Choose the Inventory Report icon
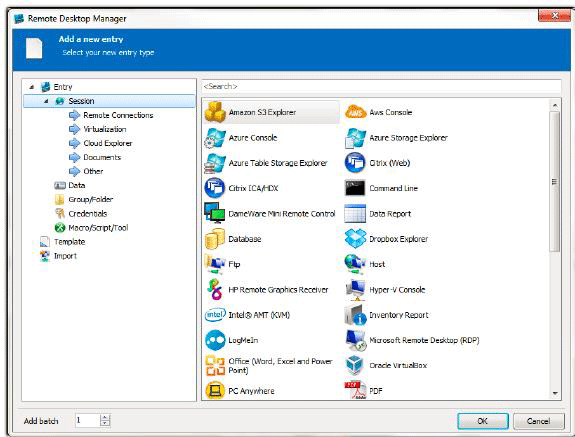Viewport: 575px width, 437px height. coord(355,315)
